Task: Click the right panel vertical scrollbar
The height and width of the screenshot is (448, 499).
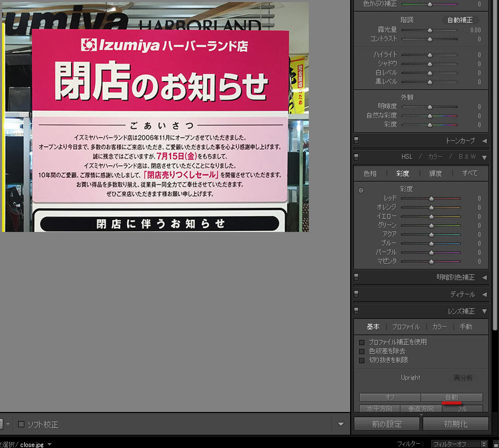Action: [495, 165]
